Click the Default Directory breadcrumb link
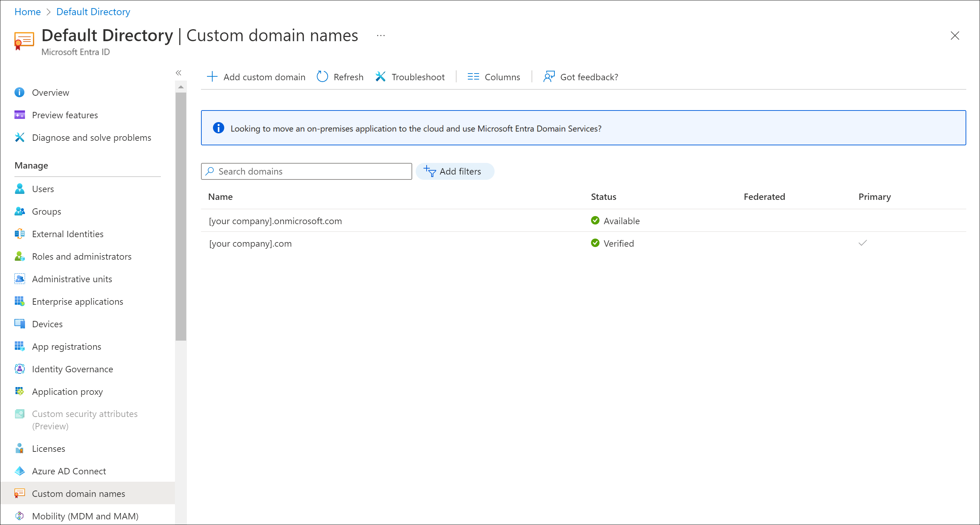The height and width of the screenshot is (525, 980). 93,12
